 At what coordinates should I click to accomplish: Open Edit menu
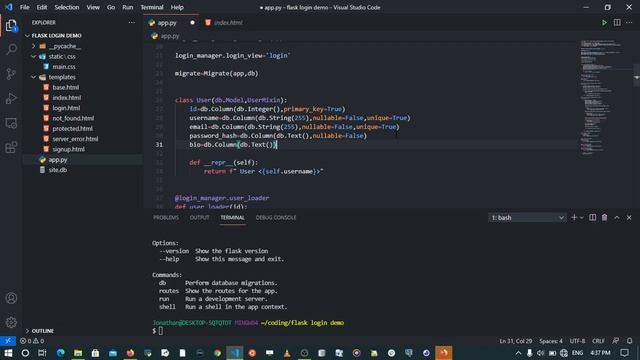[x=42, y=7]
